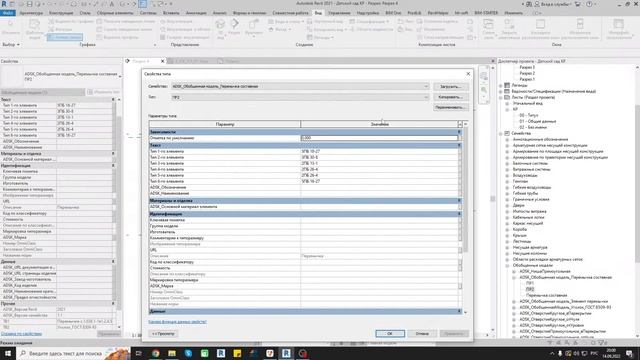Expand the Двери family category node
Screen dimensions: 640x360
click(x=507, y=205)
